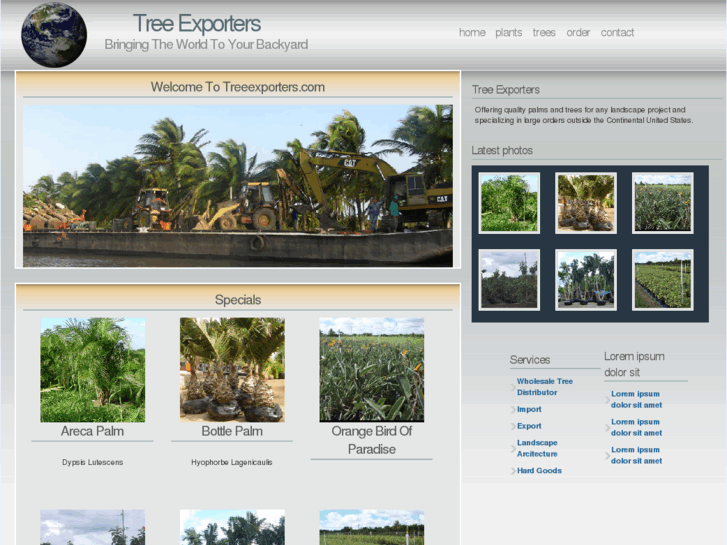Click the barge with excavators banner image

point(238,186)
